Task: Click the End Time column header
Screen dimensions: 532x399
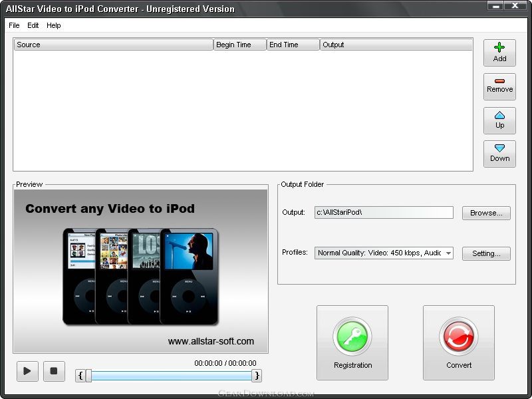Action: pyautogui.click(x=293, y=45)
